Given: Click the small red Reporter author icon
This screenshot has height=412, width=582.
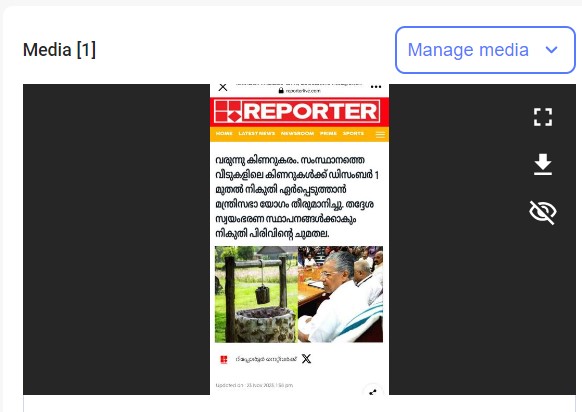Looking at the screenshot, I should (x=223, y=359).
